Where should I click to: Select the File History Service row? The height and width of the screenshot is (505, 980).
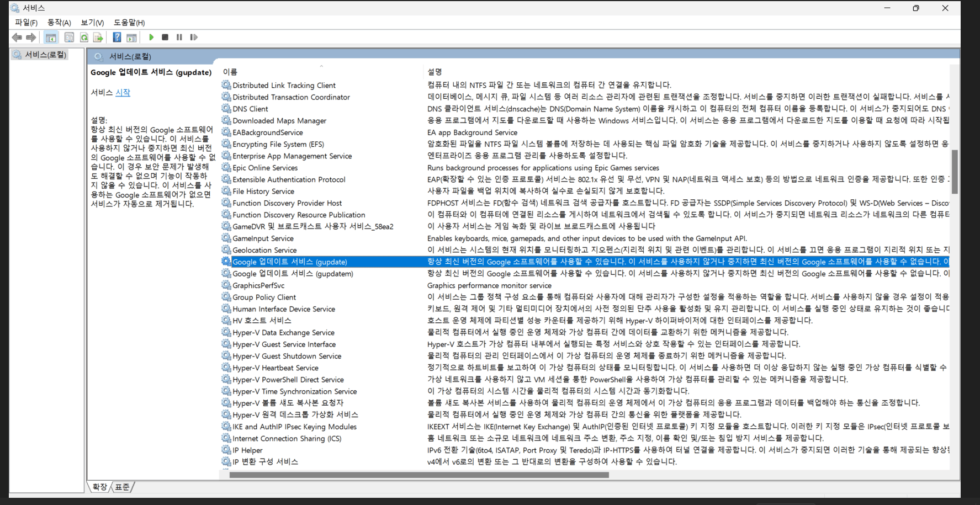click(585, 191)
